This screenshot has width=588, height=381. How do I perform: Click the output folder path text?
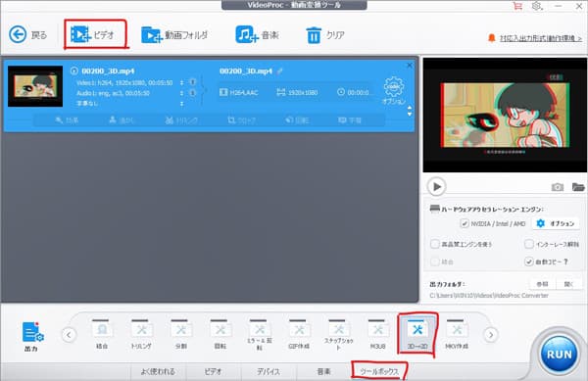tap(489, 296)
